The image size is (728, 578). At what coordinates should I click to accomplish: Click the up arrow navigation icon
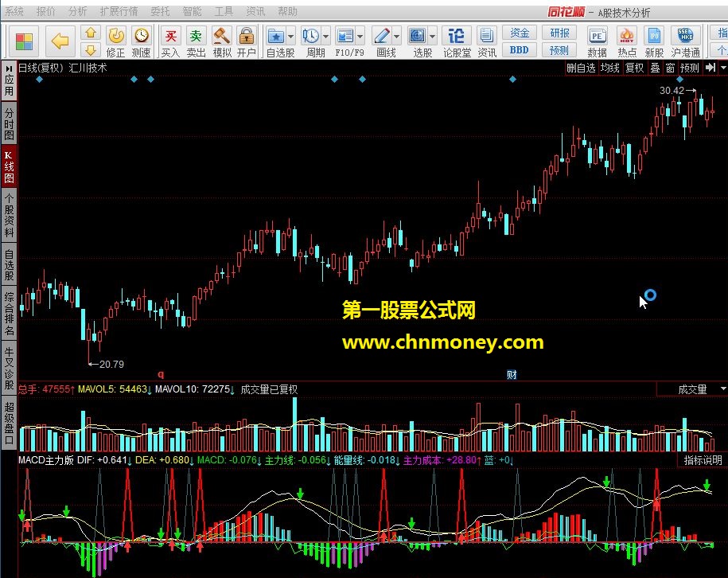click(91, 33)
